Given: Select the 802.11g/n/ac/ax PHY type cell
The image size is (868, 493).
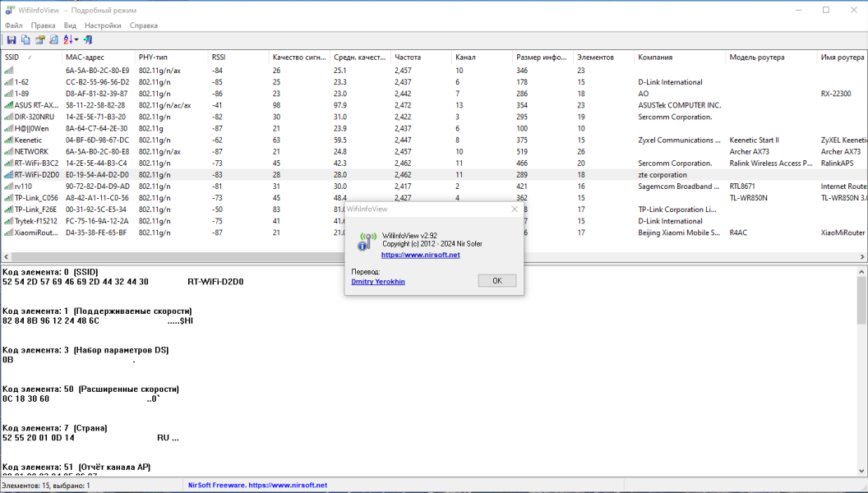Looking at the screenshot, I should pyautogui.click(x=164, y=105).
